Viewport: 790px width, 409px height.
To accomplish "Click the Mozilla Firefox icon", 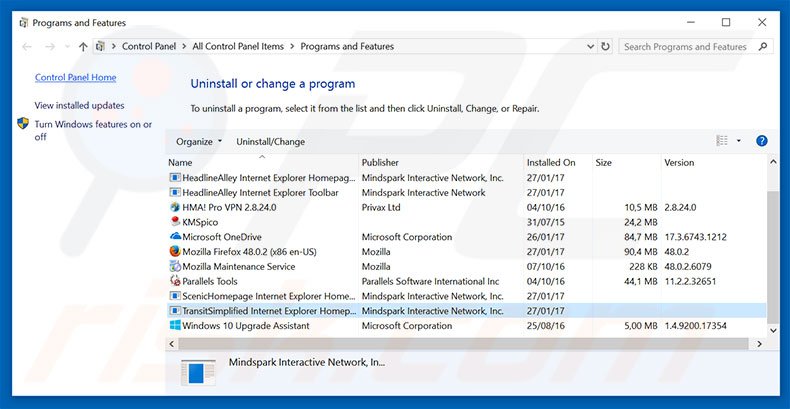I will click(x=175, y=251).
